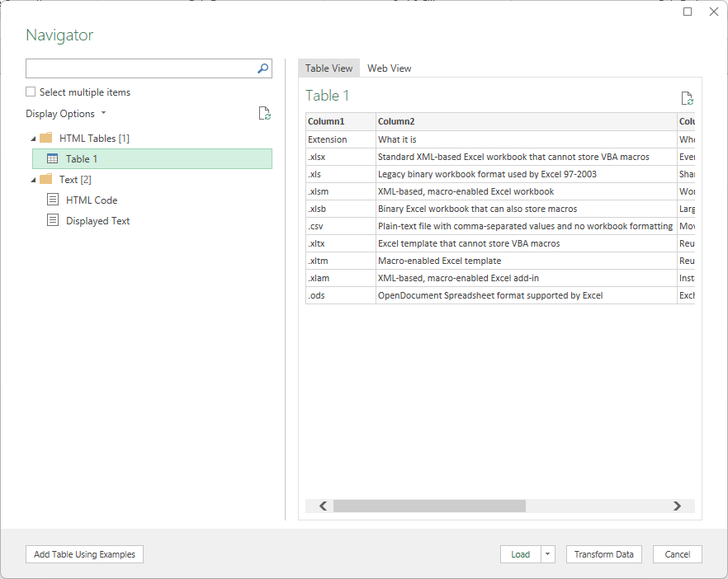
Task: Refresh the Table 1 preview icon
Action: [687, 98]
